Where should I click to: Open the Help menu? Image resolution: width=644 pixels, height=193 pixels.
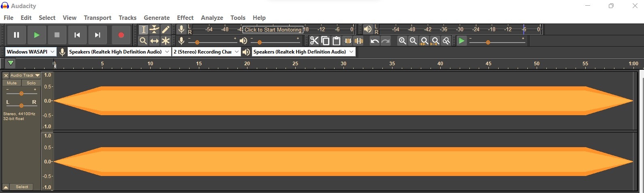259,17
